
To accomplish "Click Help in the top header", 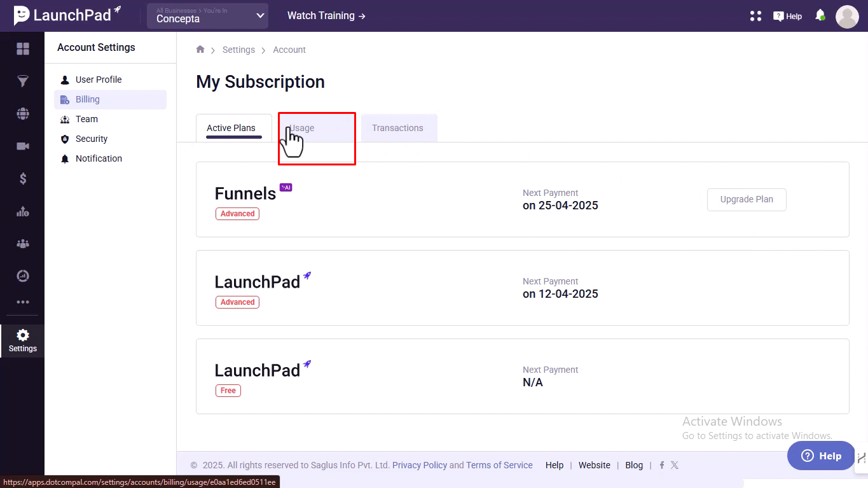I will (787, 16).
